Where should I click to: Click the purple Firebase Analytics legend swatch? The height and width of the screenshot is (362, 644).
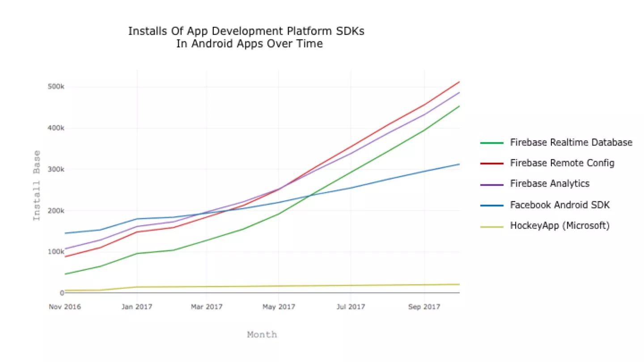(492, 184)
